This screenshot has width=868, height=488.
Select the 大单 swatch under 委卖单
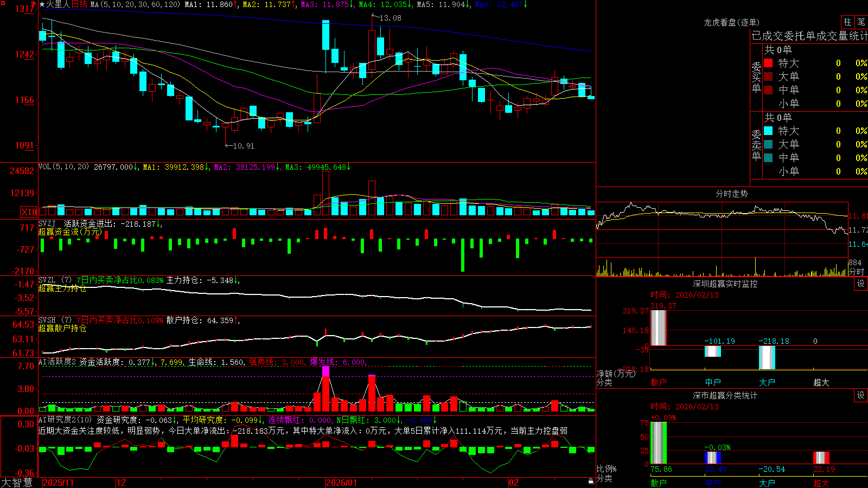tap(768, 144)
